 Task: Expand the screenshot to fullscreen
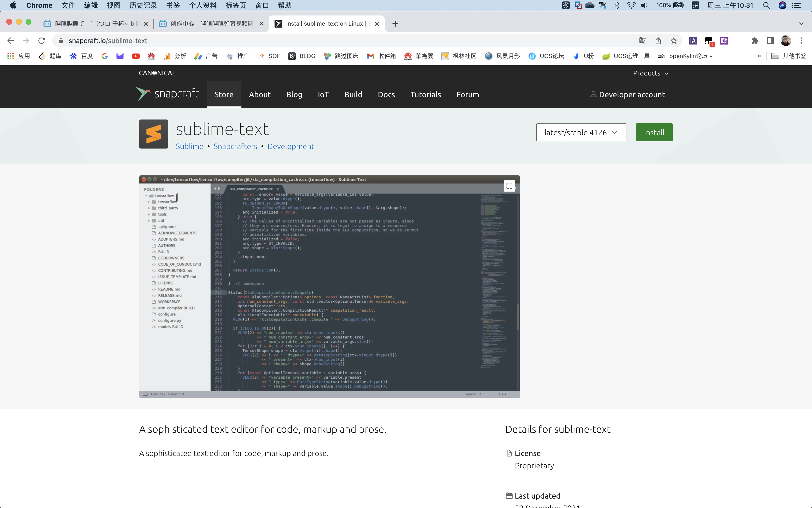tap(509, 186)
